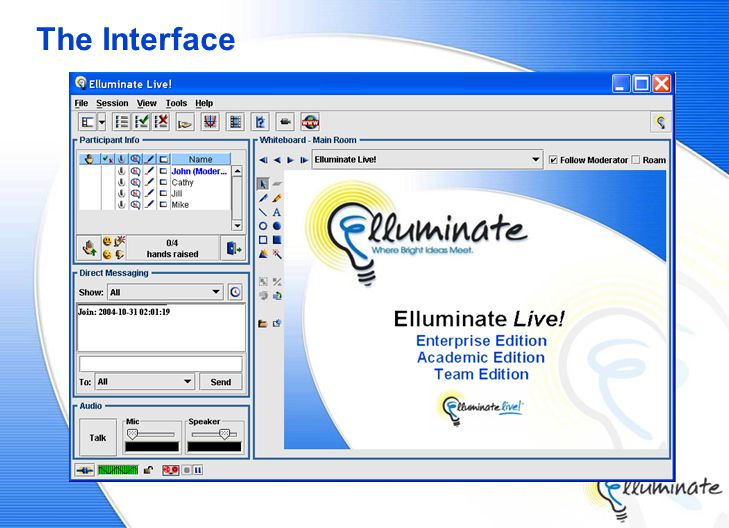The width and height of the screenshot is (729, 528).
Task: Click the red X list toolbar icon
Action: [161, 122]
